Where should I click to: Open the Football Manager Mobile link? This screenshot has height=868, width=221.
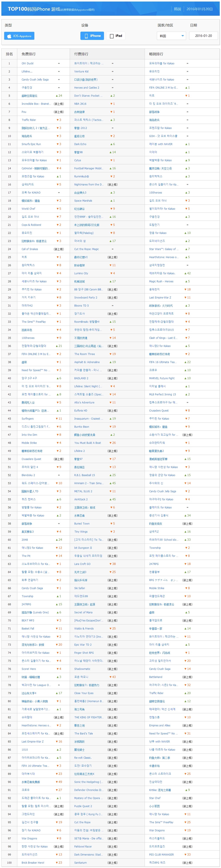coord(88,168)
